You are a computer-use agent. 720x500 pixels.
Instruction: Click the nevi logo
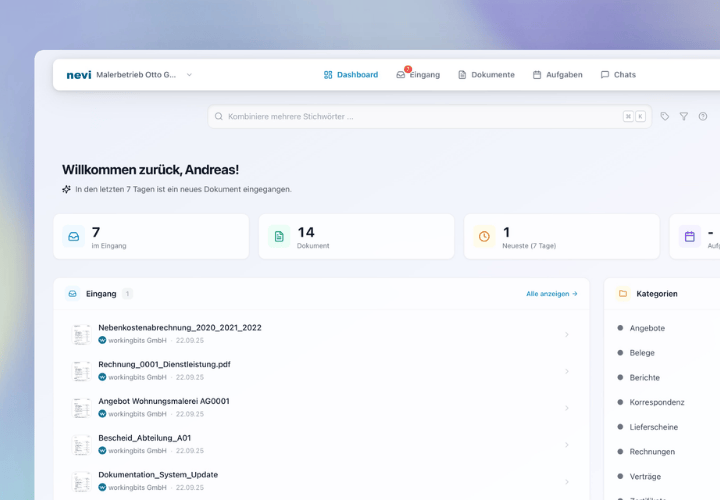tap(78, 75)
